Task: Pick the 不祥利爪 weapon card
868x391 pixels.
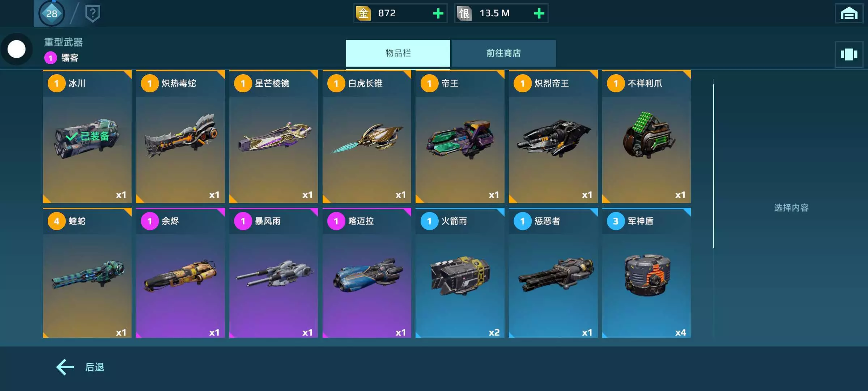Action: click(x=646, y=136)
